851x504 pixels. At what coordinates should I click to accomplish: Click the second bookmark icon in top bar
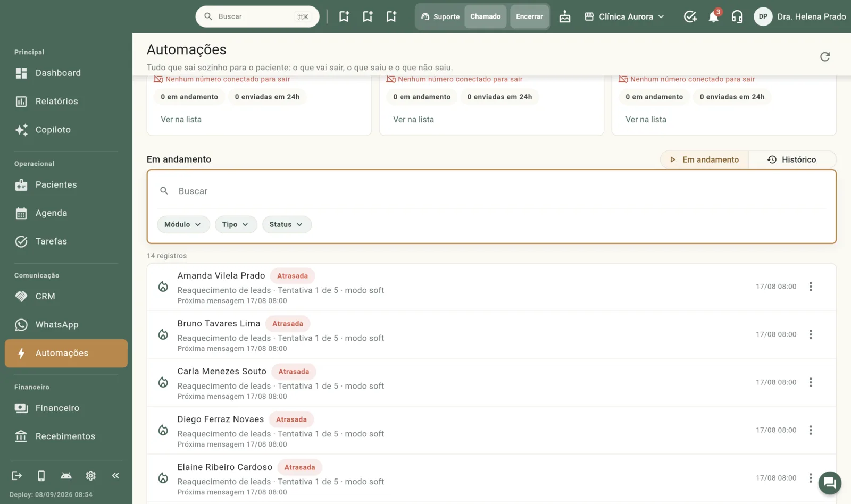368,16
